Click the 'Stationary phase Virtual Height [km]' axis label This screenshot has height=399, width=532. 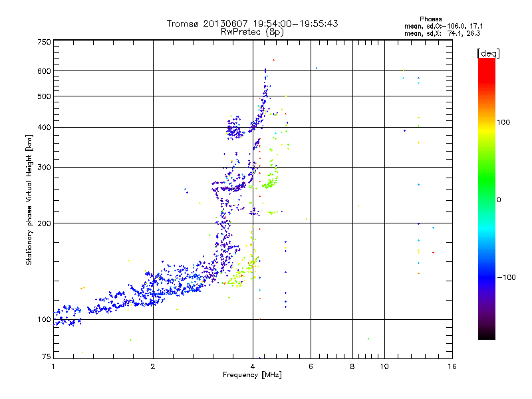coord(29,199)
